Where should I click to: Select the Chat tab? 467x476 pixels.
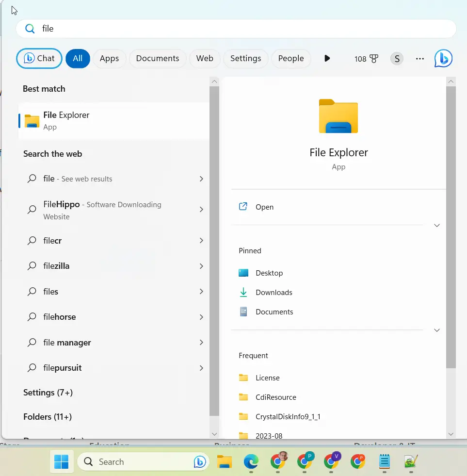[x=39, y=58]
